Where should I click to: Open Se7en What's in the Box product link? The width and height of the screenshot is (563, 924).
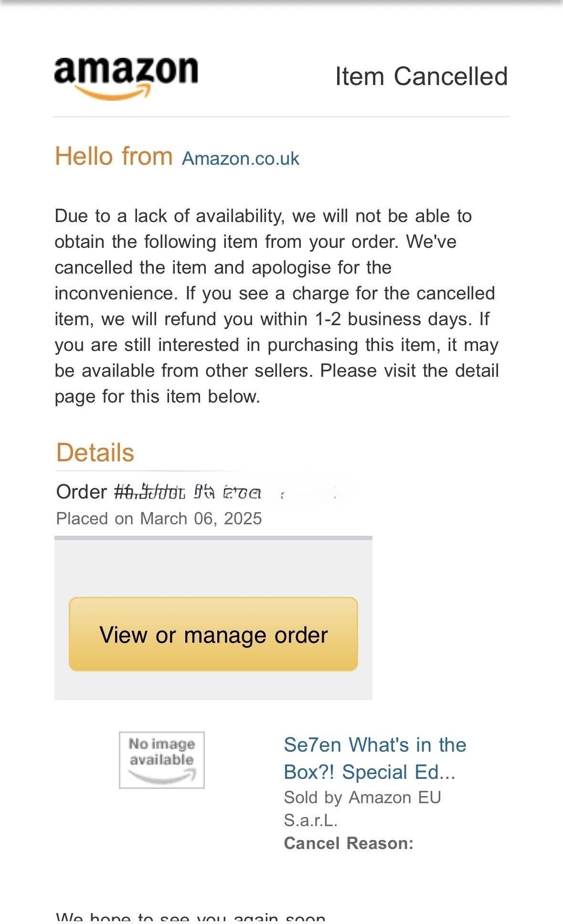pos(374,745)
